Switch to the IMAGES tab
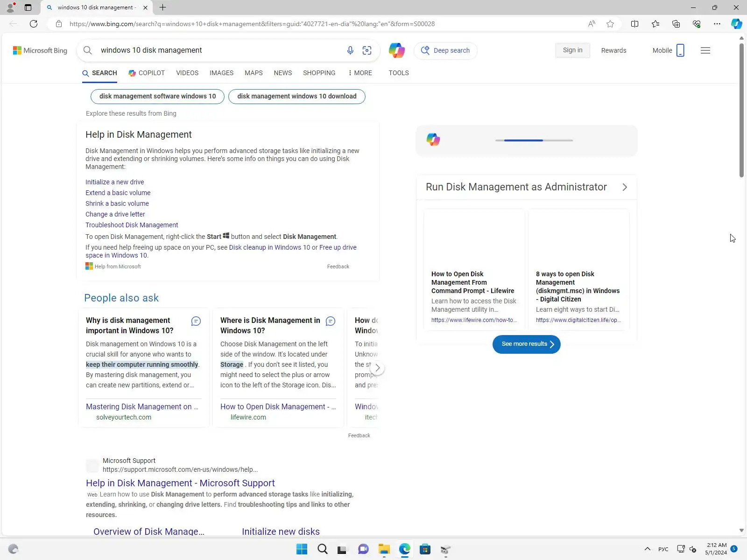The height and width of the screenshot is (560, 747). [221, 73]
